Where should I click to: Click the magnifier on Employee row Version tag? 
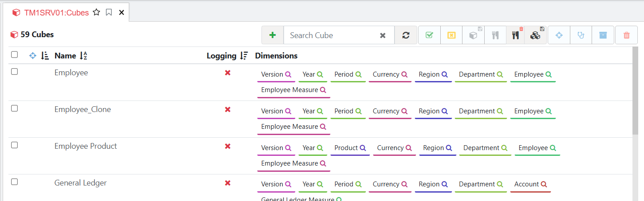(x=288, y=74)
